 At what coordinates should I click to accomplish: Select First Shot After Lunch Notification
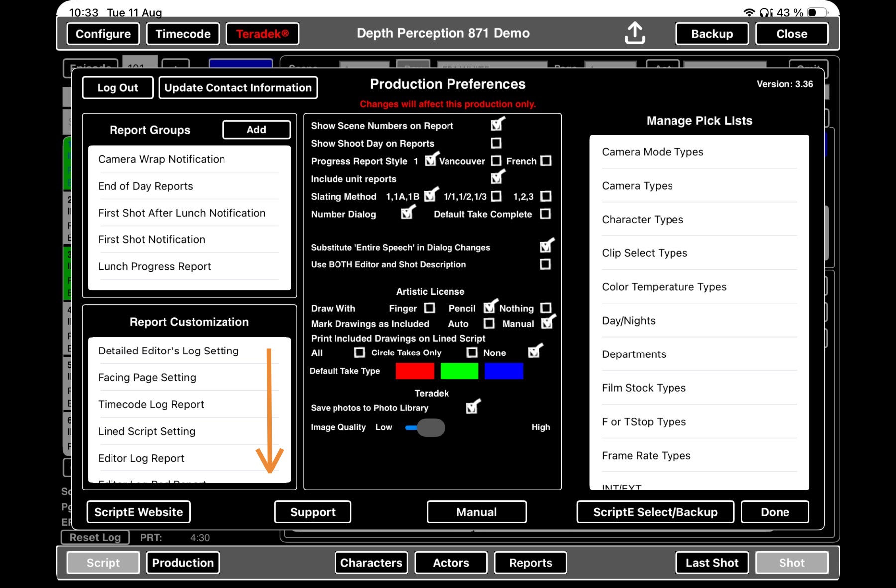pos(189,213)
